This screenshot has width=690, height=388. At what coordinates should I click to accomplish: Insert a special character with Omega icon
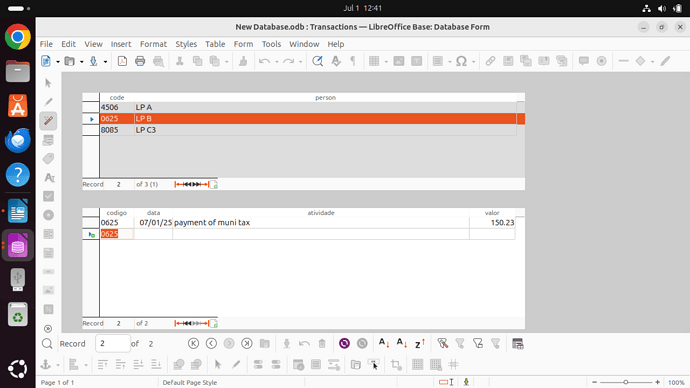click(x=461, y=61)
